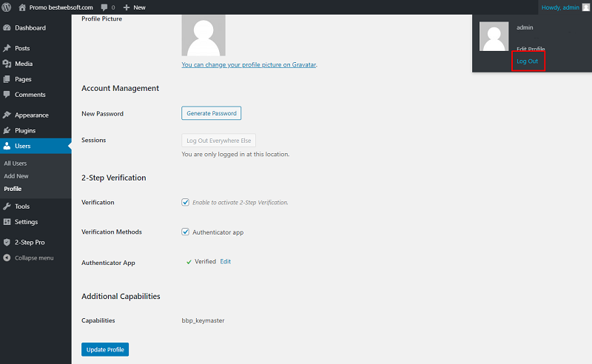
Task: Click the Collapse menu arrow icon
Action: pyautogui.click(x=7, y=257)
